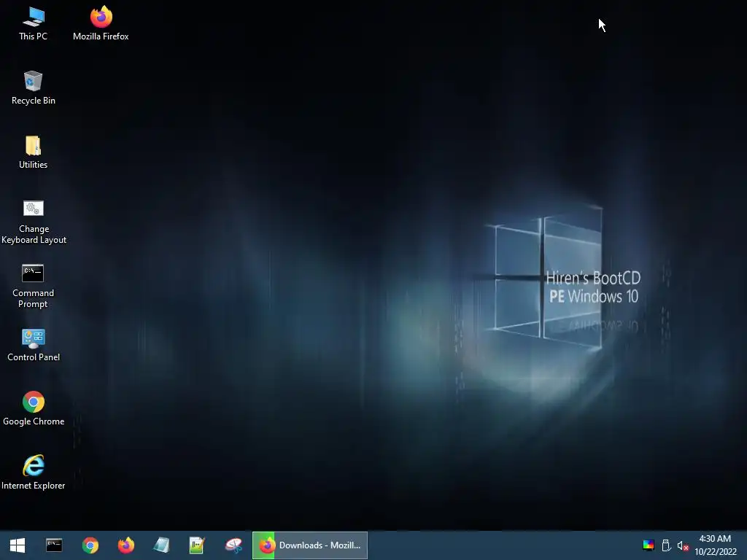Select Google Chrome desktop shortcut
This screenshot has width=747, height=560.
tap(34, 408)
